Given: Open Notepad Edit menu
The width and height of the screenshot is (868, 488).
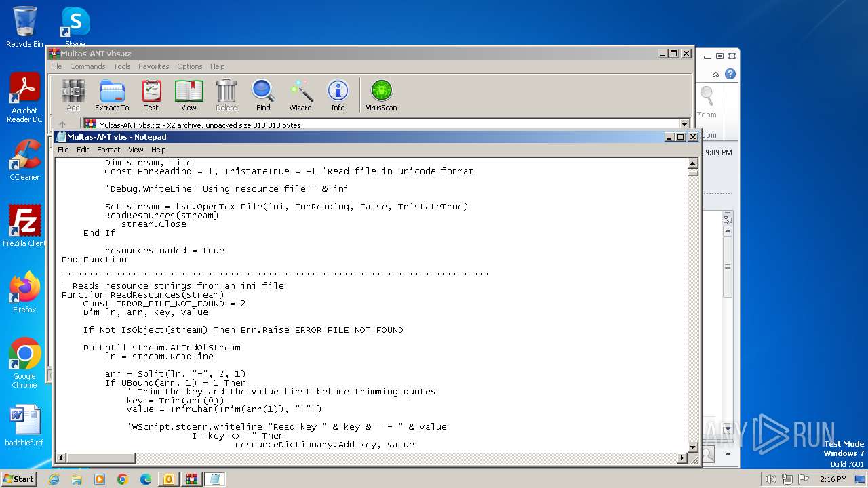Looking at the screenshot, I should coord(83,150).
